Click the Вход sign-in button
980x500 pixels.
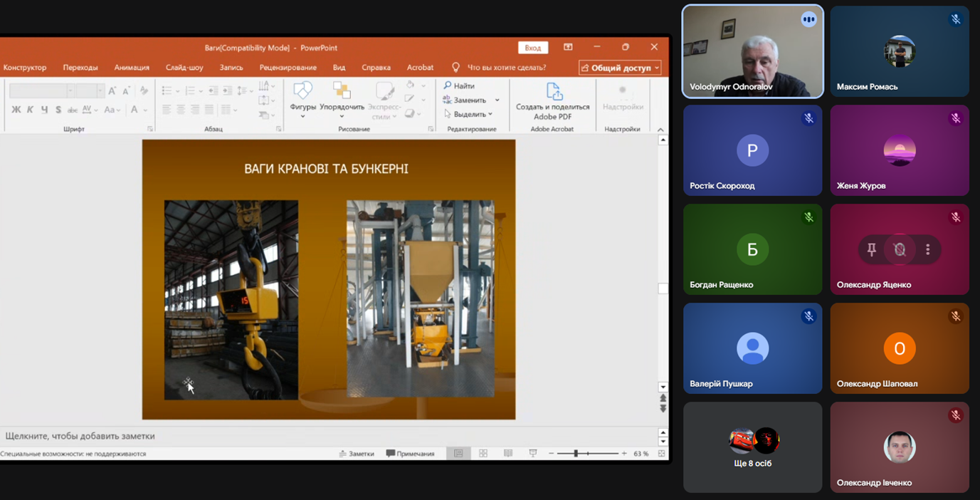click(533, 48)
